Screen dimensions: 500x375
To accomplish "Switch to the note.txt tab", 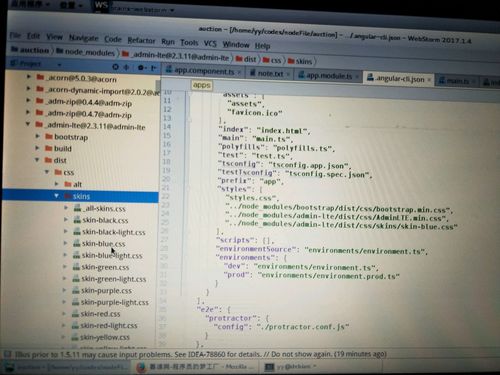I will pyautogui.click(x=270, y=73).
